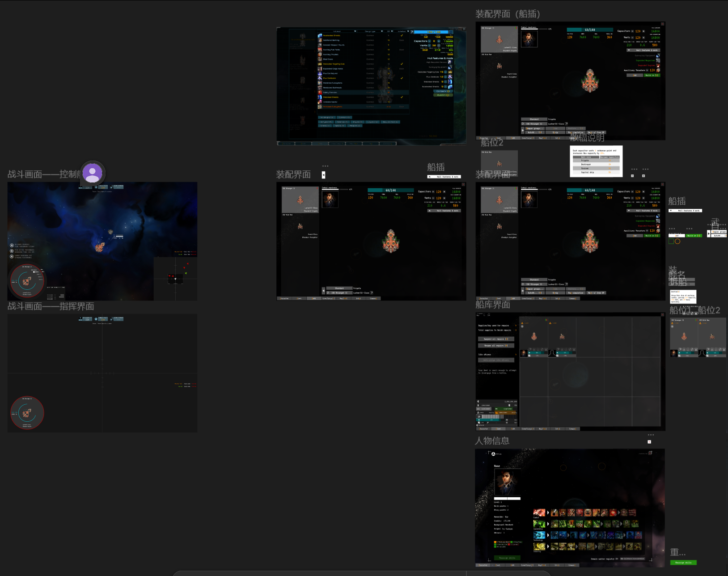Click the officer portrait in 船库界面 fleet grid
This screenshot has width=728, height=576.
click(x=524, y=353)
